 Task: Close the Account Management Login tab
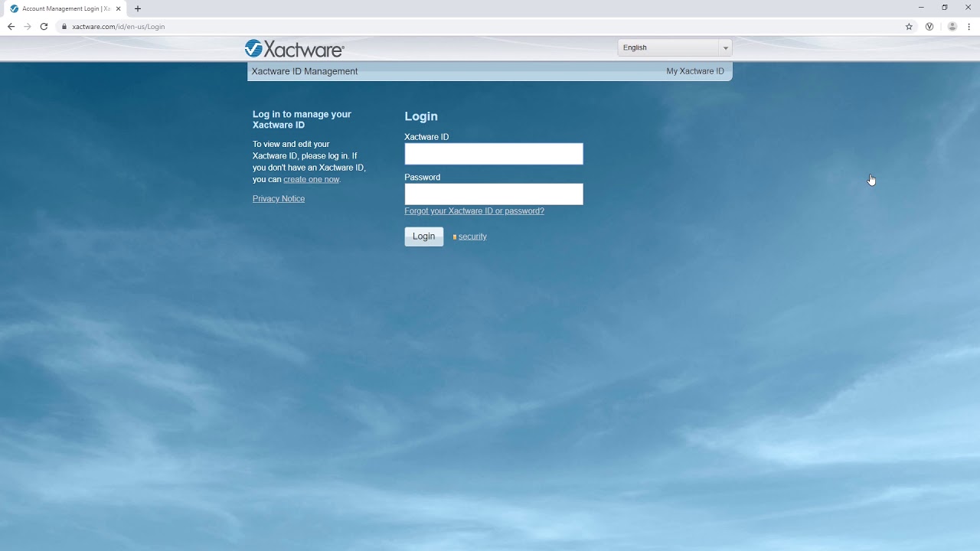pos(119,8)
